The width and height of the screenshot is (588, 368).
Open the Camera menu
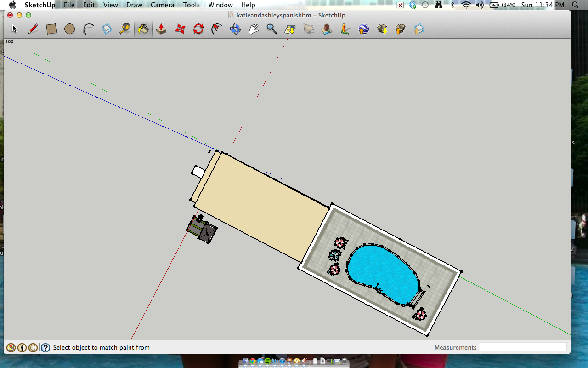pyautogui.click(x=162, y=5)
